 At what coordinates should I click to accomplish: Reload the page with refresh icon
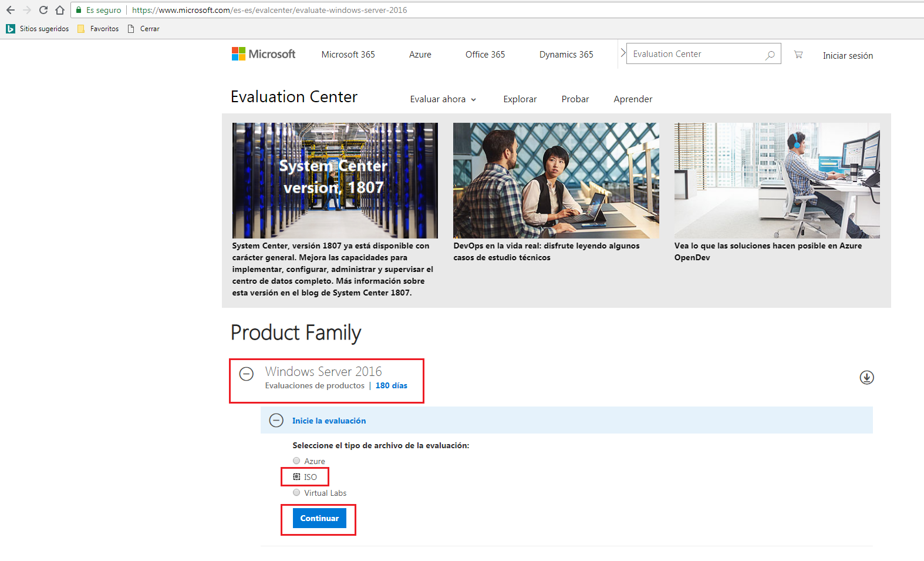(43, 10)
